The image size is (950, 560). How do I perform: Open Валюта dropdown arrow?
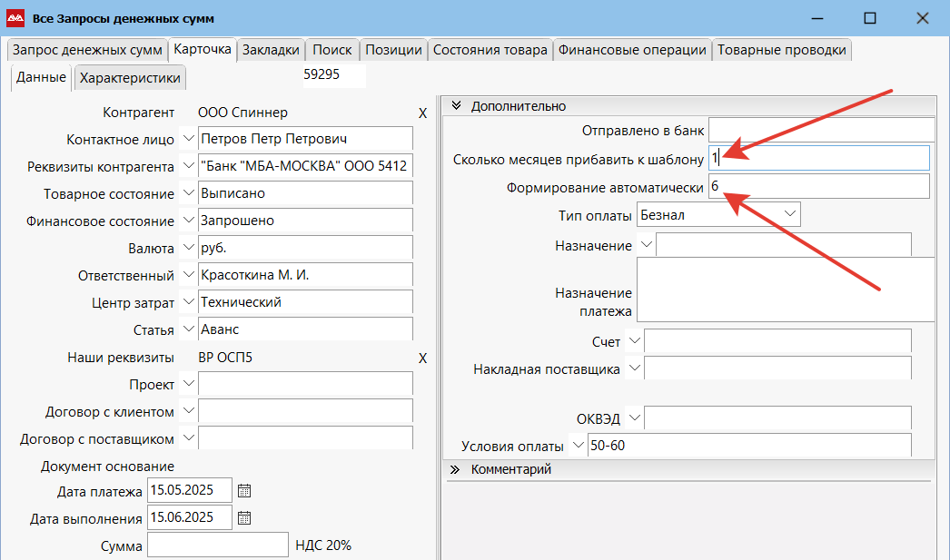(x=188, y=248)
